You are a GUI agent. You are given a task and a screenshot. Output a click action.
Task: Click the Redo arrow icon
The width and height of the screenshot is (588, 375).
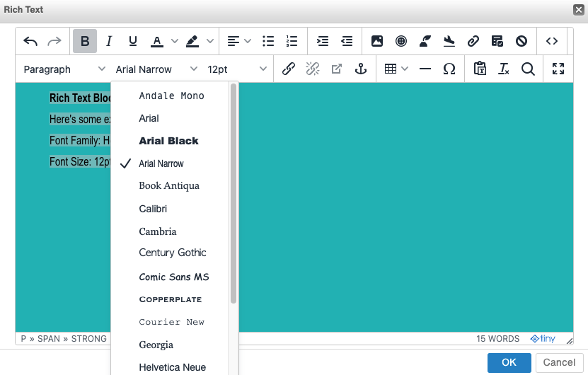tap(54, 41)
